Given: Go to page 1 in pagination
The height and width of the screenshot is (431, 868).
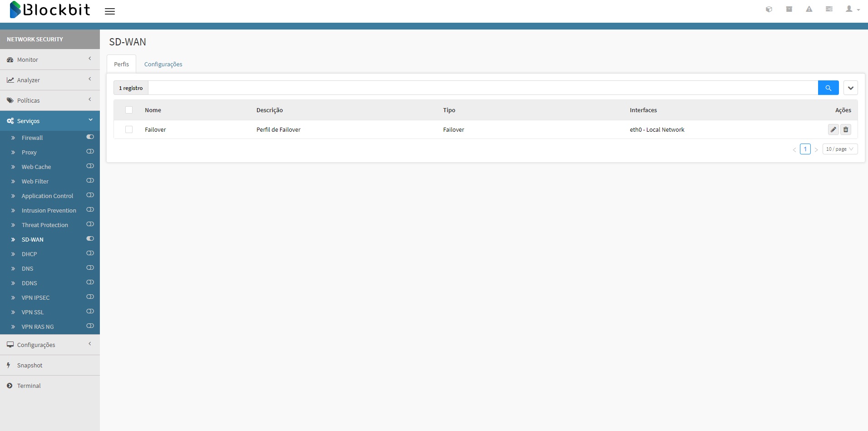Looking at the screenshot, I should pyautogui.click(x=805, y=149).
